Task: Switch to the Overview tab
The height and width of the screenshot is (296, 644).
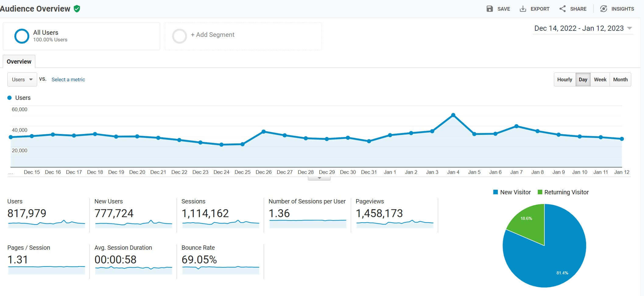Action: [19, 61]
